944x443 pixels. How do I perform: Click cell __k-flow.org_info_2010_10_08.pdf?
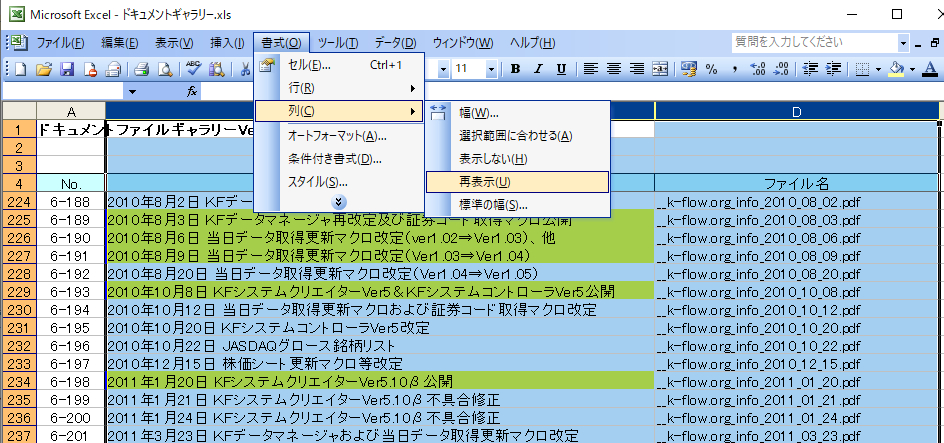796,292
